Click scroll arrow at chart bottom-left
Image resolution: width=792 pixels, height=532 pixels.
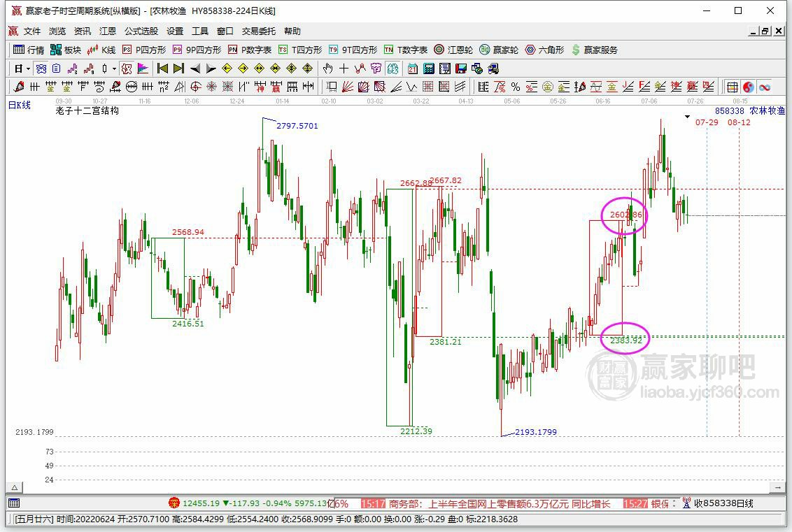pyautogui.click(x=15, y=487)
